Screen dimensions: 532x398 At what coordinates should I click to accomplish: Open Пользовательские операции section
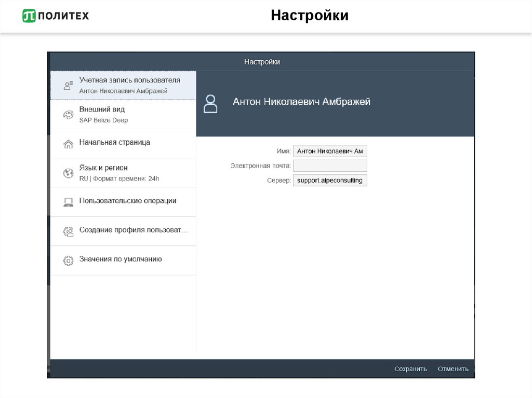pyautogui.click(x=128, y=201)
